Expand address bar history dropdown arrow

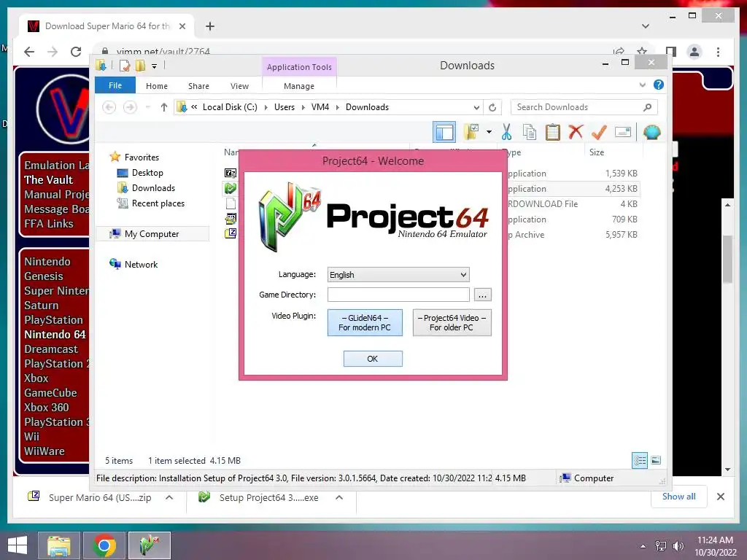476,107
